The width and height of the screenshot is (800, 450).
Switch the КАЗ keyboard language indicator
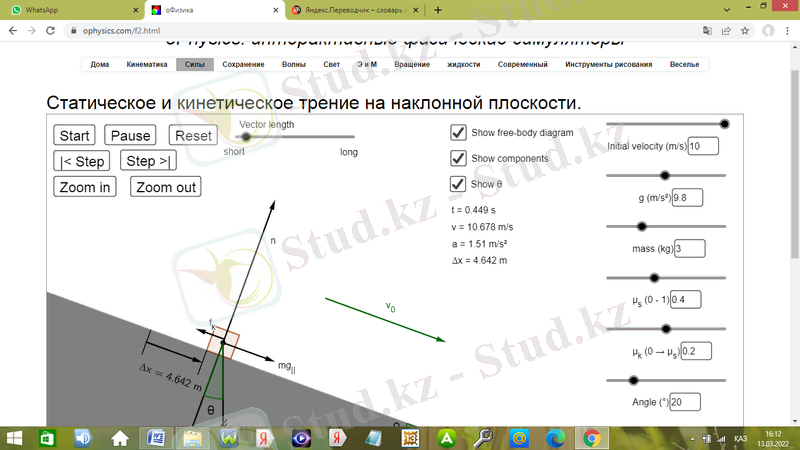(740, 439)
